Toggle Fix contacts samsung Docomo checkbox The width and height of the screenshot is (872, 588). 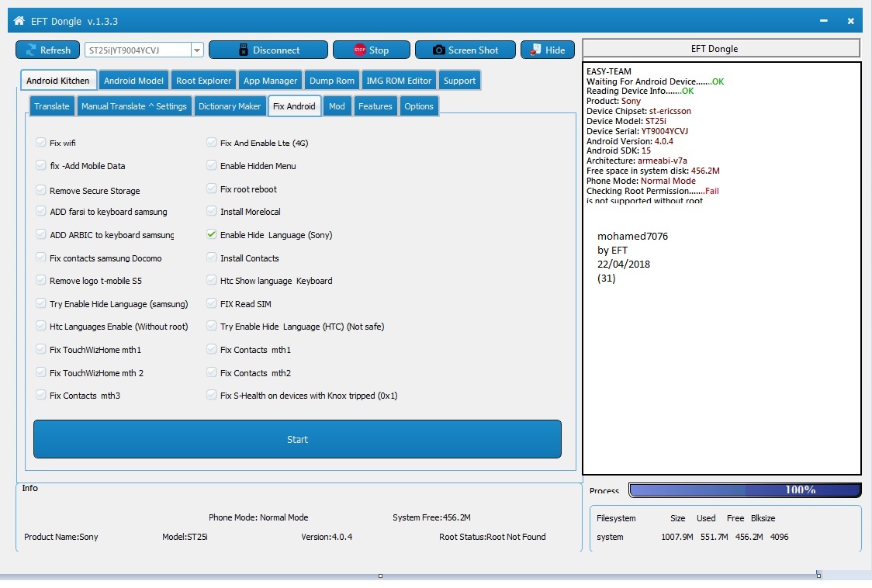(x=40, y=258)
